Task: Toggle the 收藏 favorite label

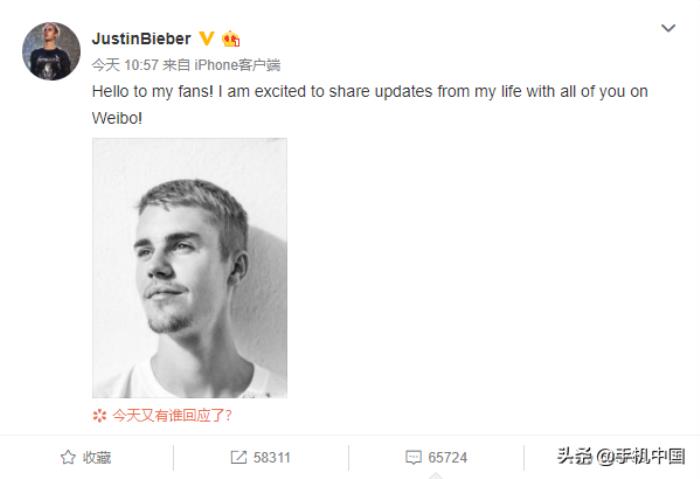Action: [x=96, y=458]
